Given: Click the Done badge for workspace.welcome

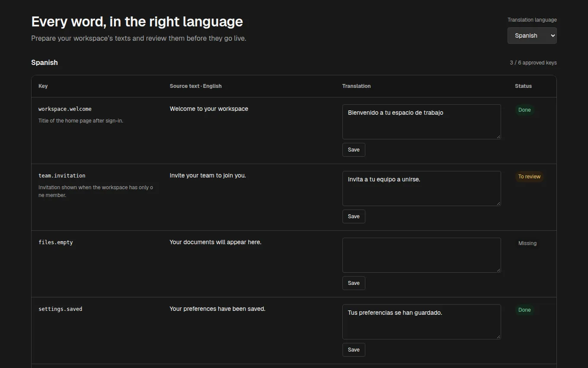Looking at the screenshot, I should tap(524, 110).
